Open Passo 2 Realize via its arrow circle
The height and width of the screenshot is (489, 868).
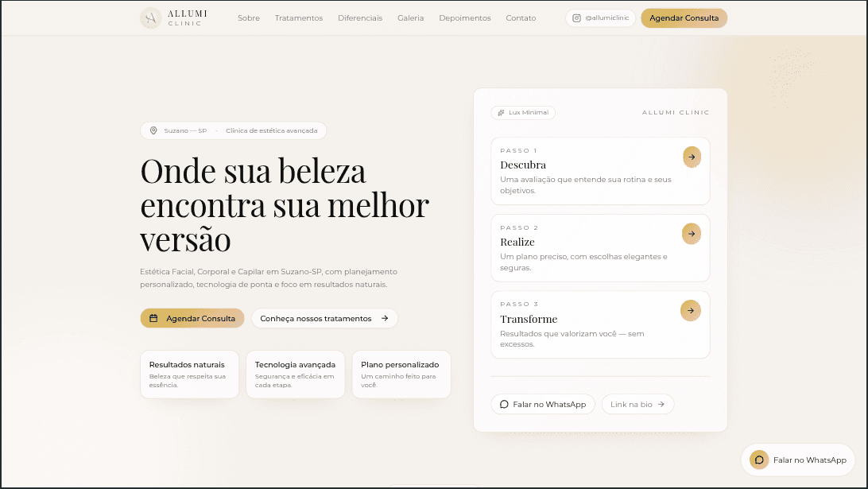(x=691, y=234)
